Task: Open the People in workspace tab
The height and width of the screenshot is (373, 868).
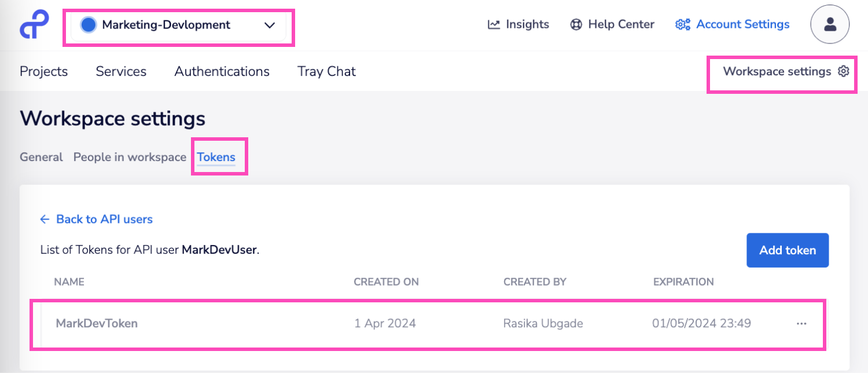Action: point(130,157)
